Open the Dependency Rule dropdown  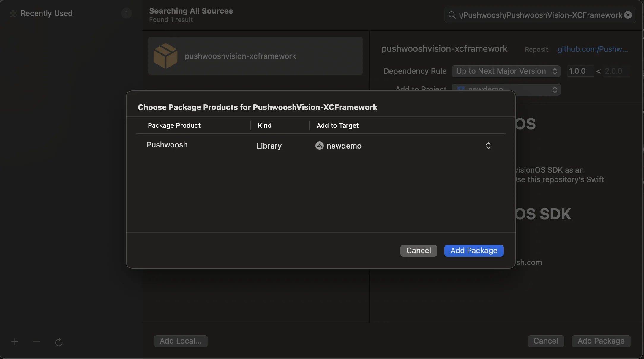tap(506, 71)
